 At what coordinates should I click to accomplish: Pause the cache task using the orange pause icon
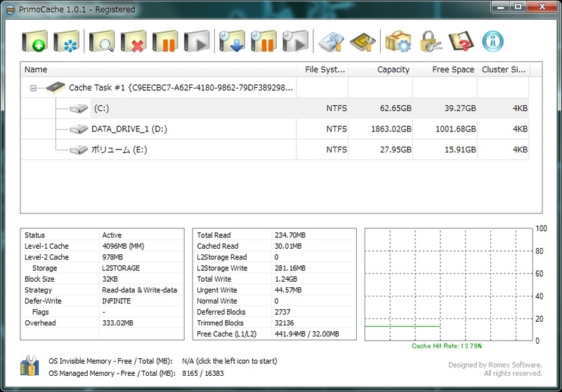[165, 41]
